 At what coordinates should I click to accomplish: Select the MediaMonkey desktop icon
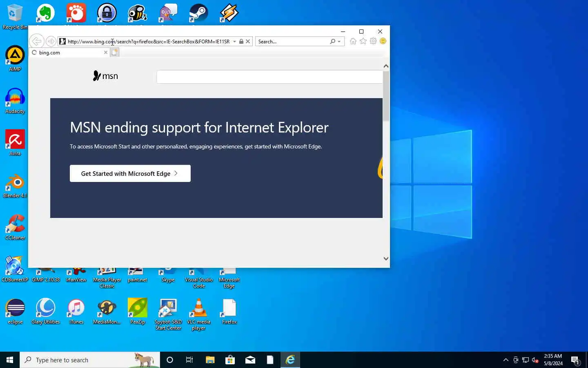pos(107,311)
